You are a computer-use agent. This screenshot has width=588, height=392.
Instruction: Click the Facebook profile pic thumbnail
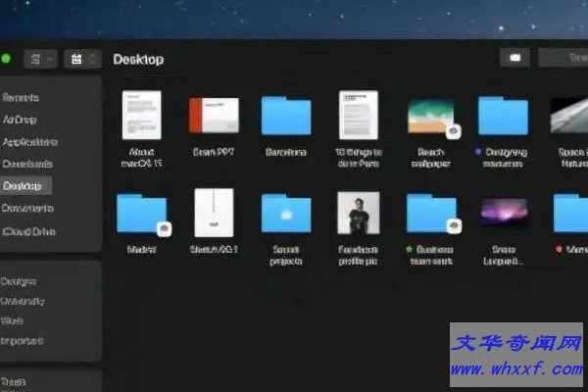(x=359, y=212)
